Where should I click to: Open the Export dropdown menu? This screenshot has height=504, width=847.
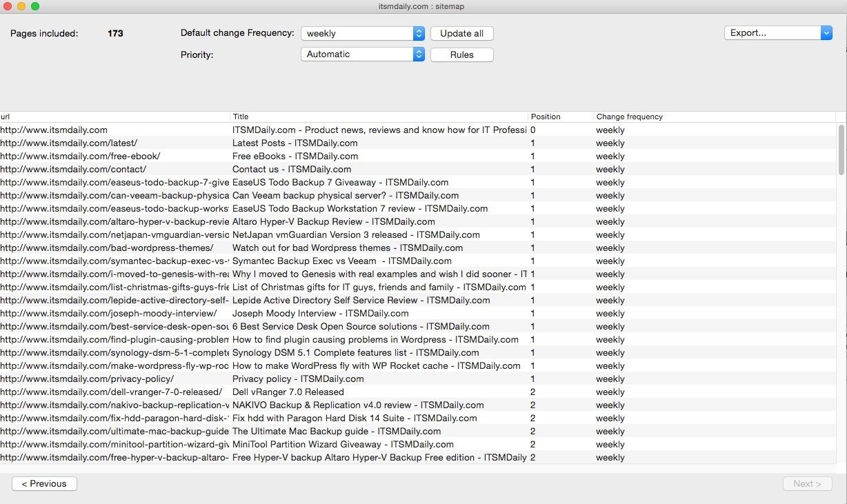[x=778, y=32]
